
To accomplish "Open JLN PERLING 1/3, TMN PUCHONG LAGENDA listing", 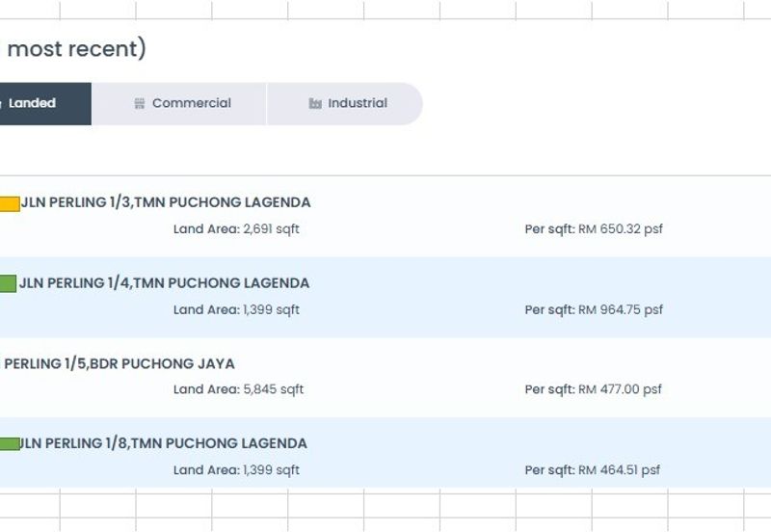I will (x=166, y=202).
